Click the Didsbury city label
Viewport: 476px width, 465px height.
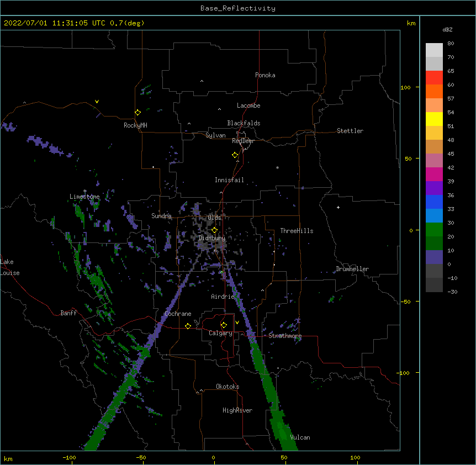point(212,238)
